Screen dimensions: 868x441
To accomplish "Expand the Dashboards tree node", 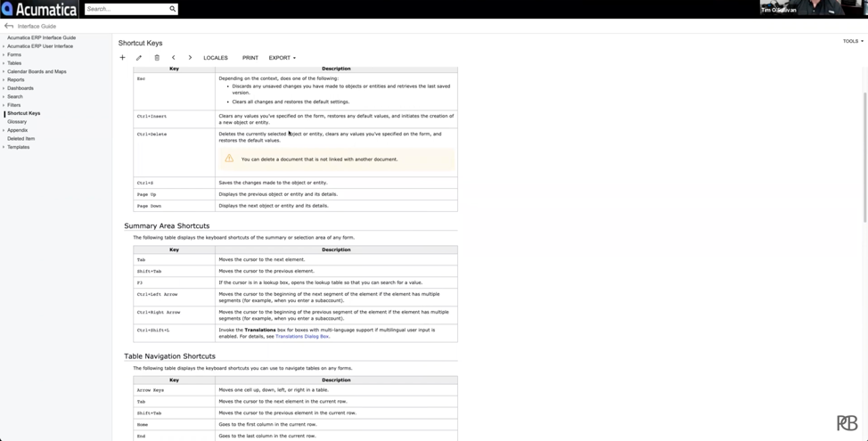I will (x=4, y=88).
